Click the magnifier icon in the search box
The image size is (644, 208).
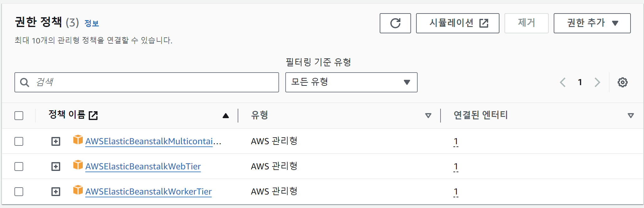click(24, 82)
